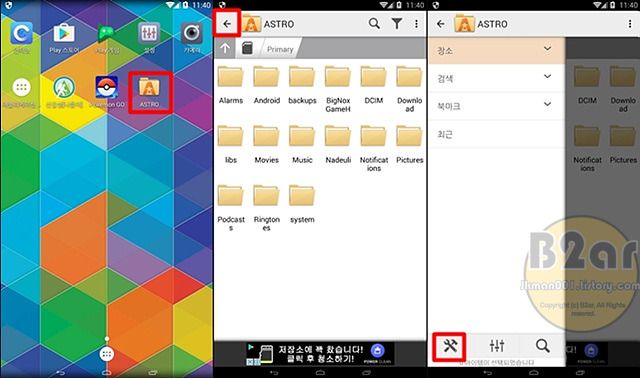Tap back arrow in middle ASTRO screen
The width and height of the screenshot is (640, 378).
(x=227, y=24)
